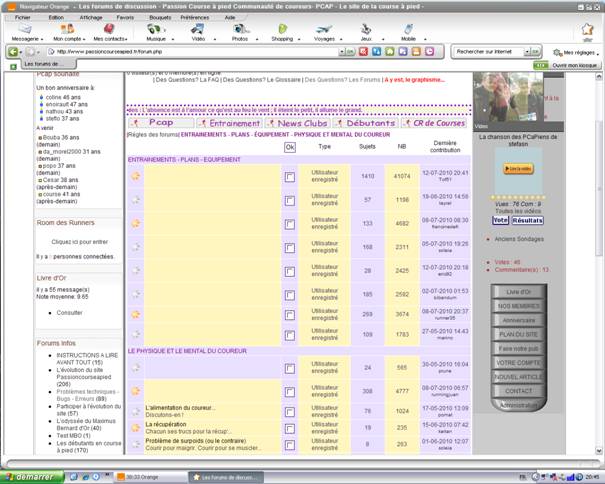Expand the Mobile dropdown arrow

coord(425,39)
